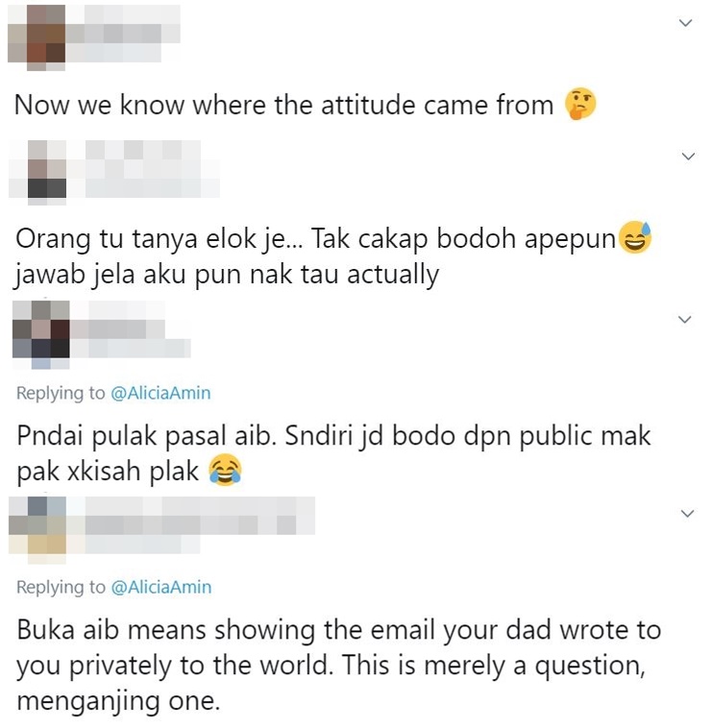Click sweat smile emoji after 'apepun'
712x728 pixels.
[x=637, y=238]
